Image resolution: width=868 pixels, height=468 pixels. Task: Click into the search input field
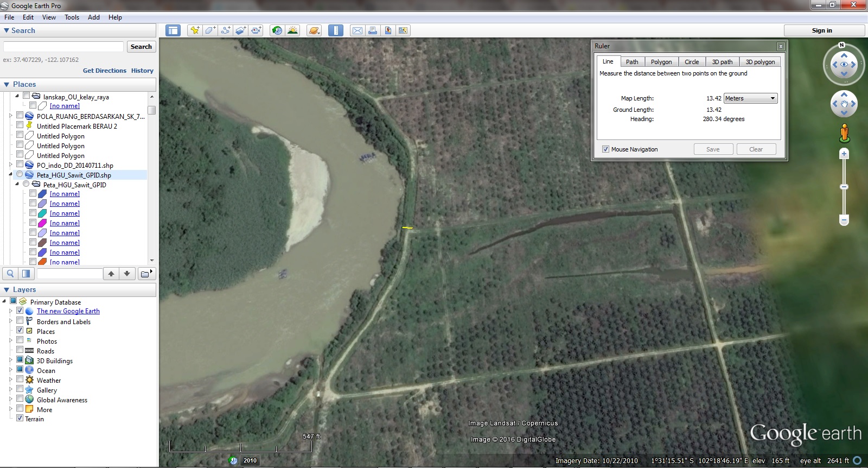[63, 47]
